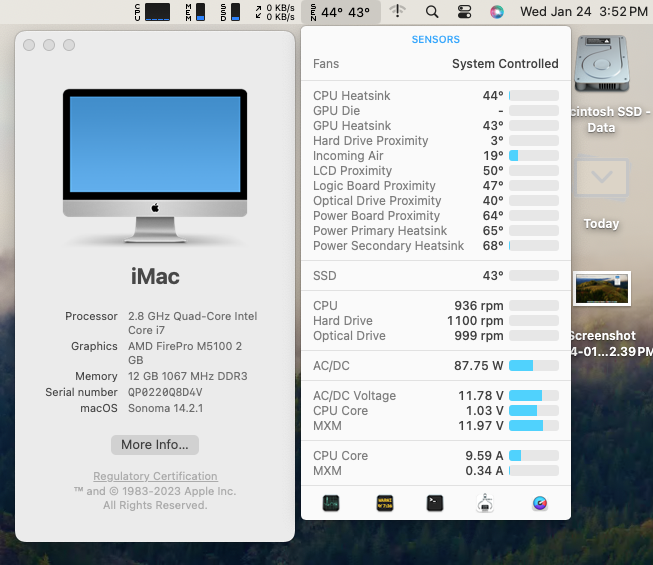Click the SSD 43° temperature row
The height and width of the screenshot is (565, 653).
click(x=436, y=276)
